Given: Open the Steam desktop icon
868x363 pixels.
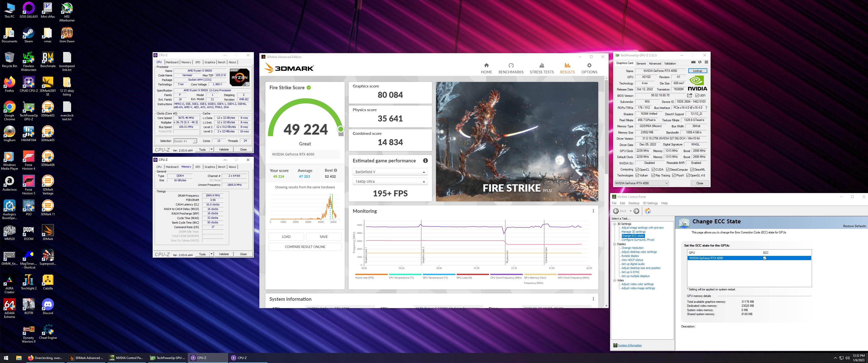Looking at the screenshot, I should click(28, 35).
